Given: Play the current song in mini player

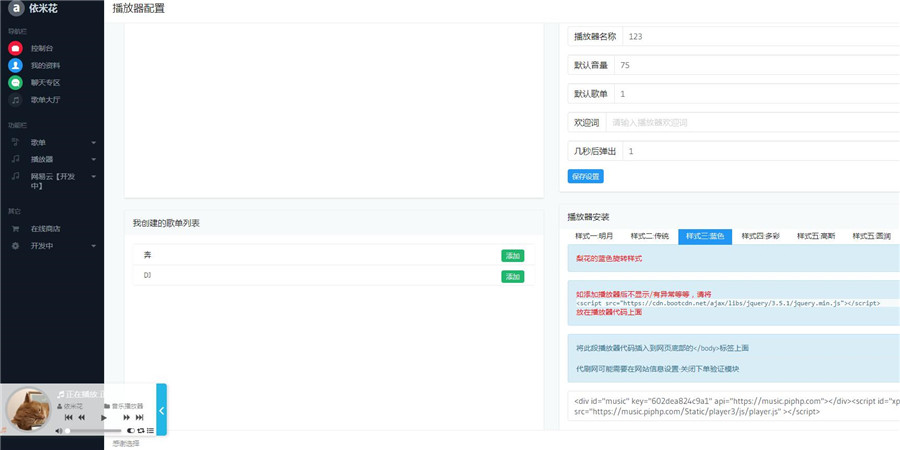Looking at the screenshot, I should pos(104,417).
